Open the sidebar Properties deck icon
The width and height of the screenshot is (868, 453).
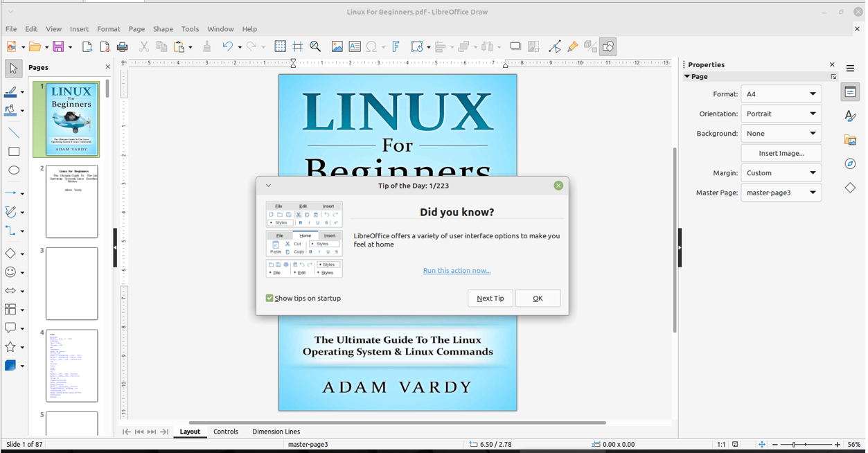point(850,92)
